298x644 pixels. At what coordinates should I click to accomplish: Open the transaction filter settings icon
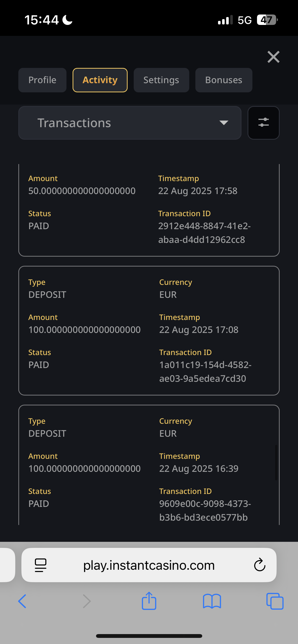point(263,123)
